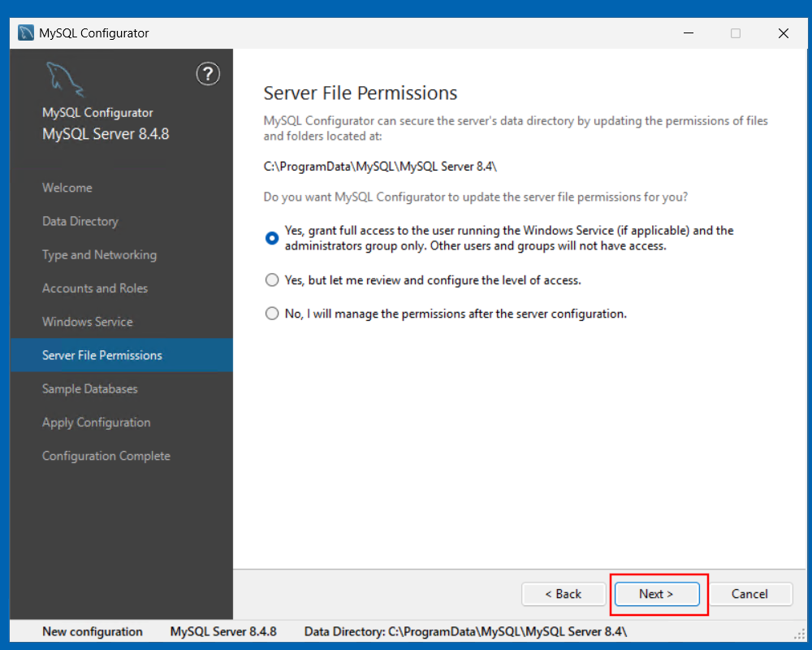
Task: Click the 'Do you want MySQL Configurator to update' question
Action: click(475, 197)
